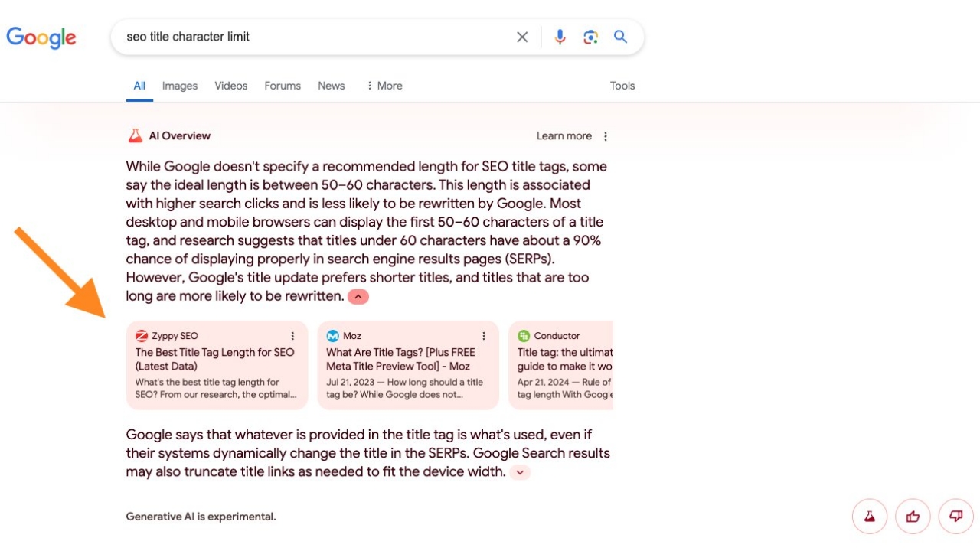Expand the More search categories dropdown
Viewport: 980px width, 551px height.
pos(384,85)
